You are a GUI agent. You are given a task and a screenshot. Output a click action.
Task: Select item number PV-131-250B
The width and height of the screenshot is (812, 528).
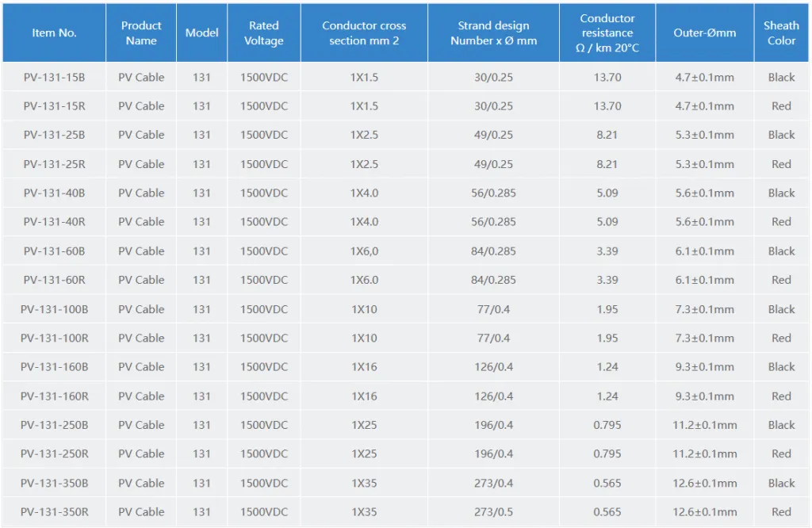pyautogui.click(x=54, y=425)
